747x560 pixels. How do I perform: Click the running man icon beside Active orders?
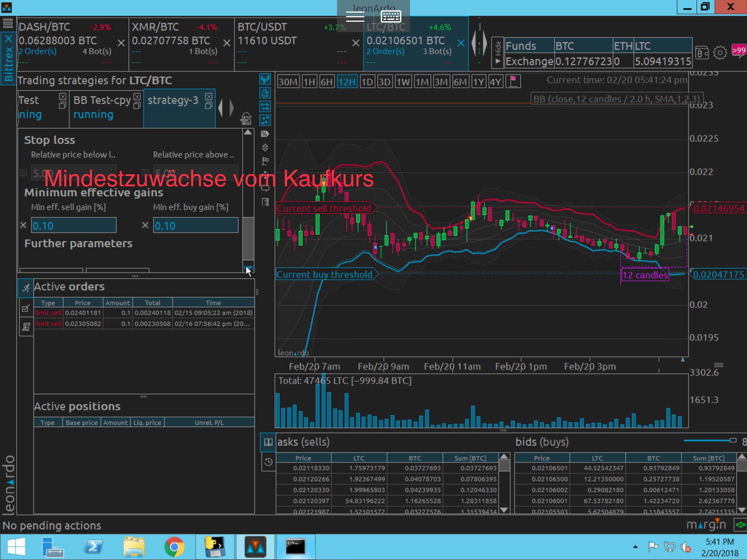click(x=26, y=288)
